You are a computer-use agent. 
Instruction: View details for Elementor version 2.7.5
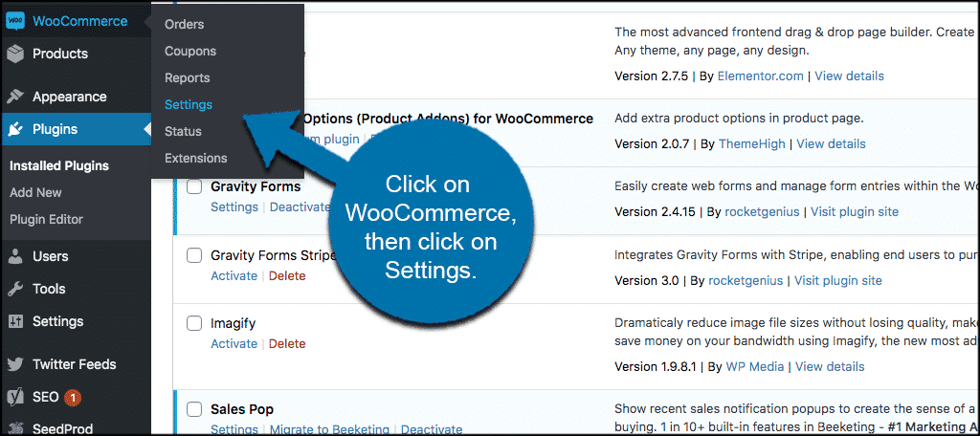tap(850, 76)
